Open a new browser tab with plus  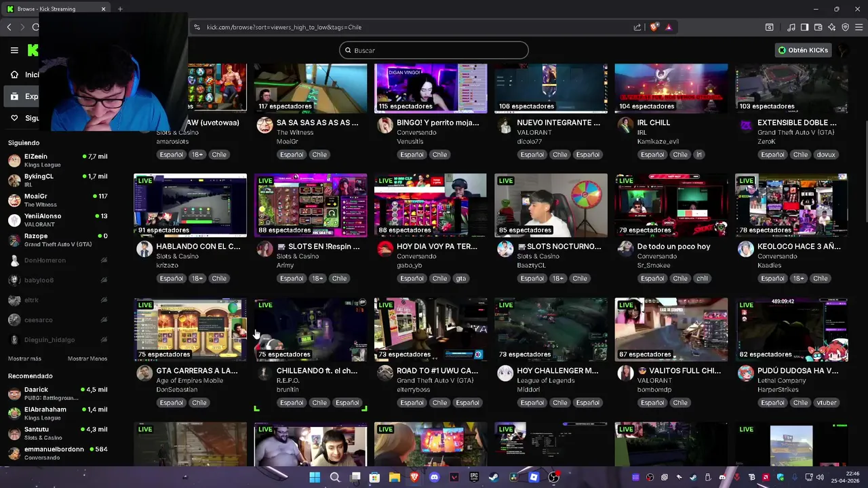pyautogui.click(x=120, y=9)
